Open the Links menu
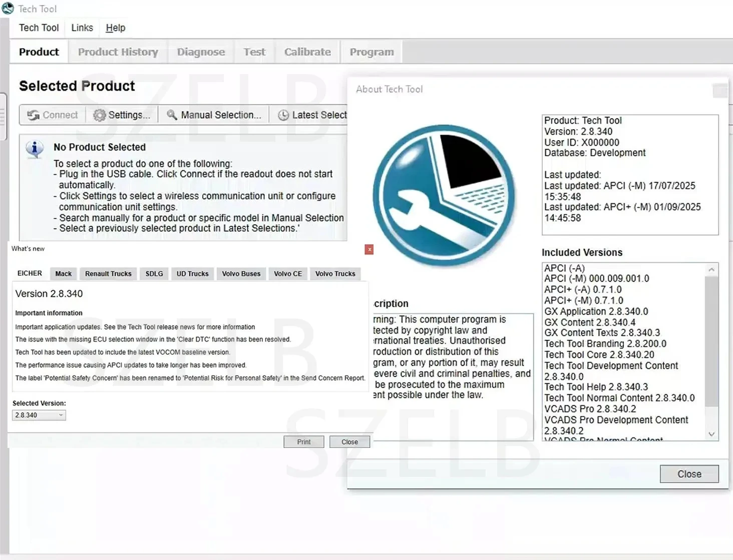 click(x=82, y=28)
